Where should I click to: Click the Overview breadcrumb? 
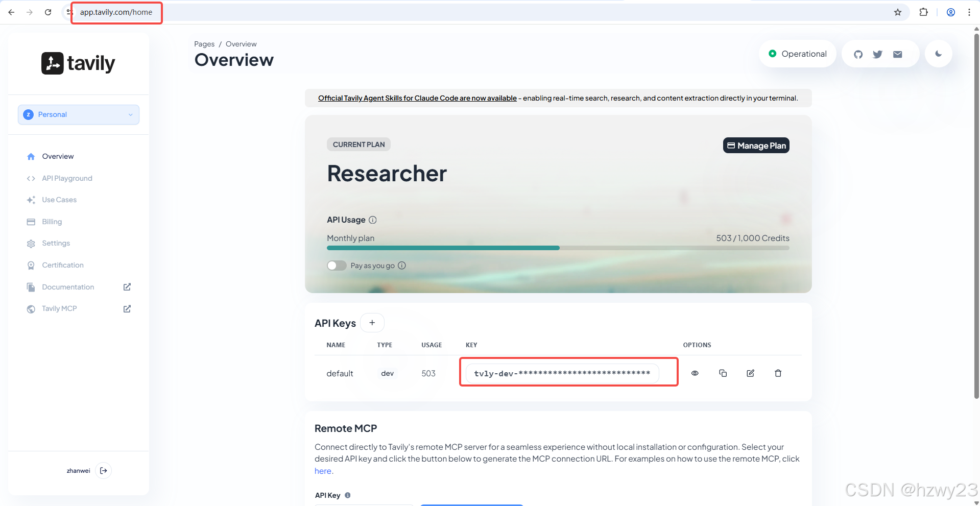click(241, 44)
